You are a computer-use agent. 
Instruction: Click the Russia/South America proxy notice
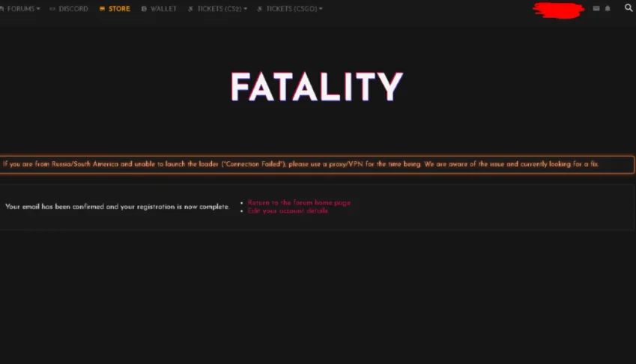tap(317, 165)
